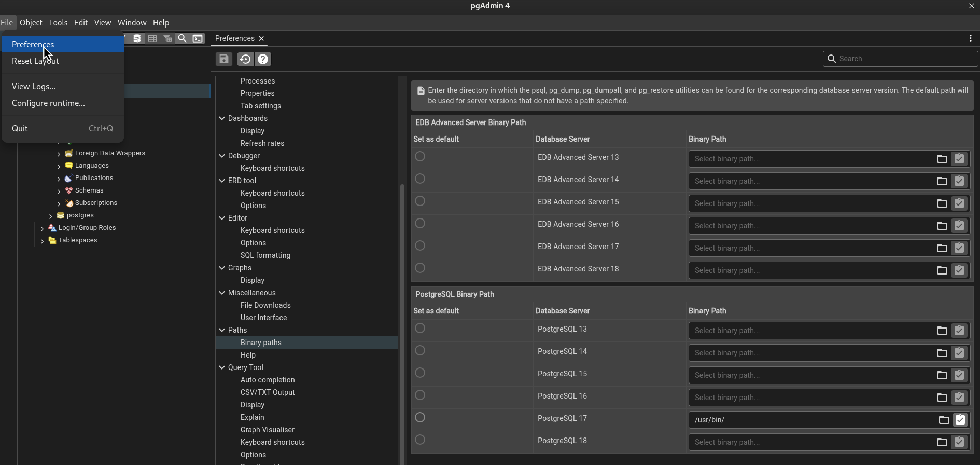Image resolution: width=980 pixels, height=465 pixels.
Task: Validate the PostgreSQL 17 binary path
Action: [960, 420]
